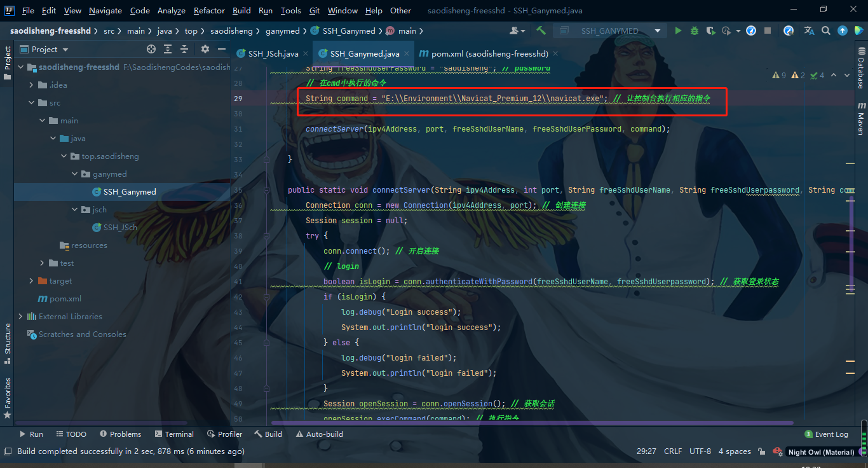Locate opened file with crosshair icon
868x468 pixels.
pyautogui.click(x=151, y=49)
